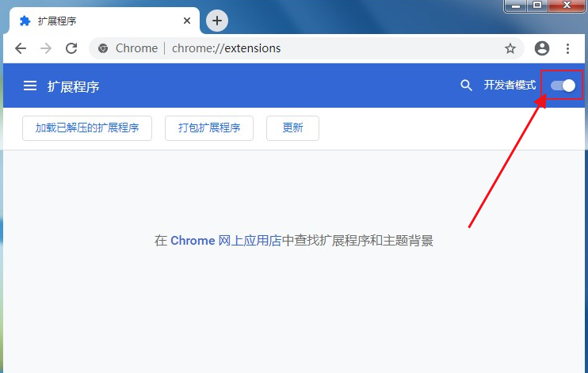Click the browser forward arrow
This screenshot has width=588, height=373.
pyautogui.click(x=46, y=48)
